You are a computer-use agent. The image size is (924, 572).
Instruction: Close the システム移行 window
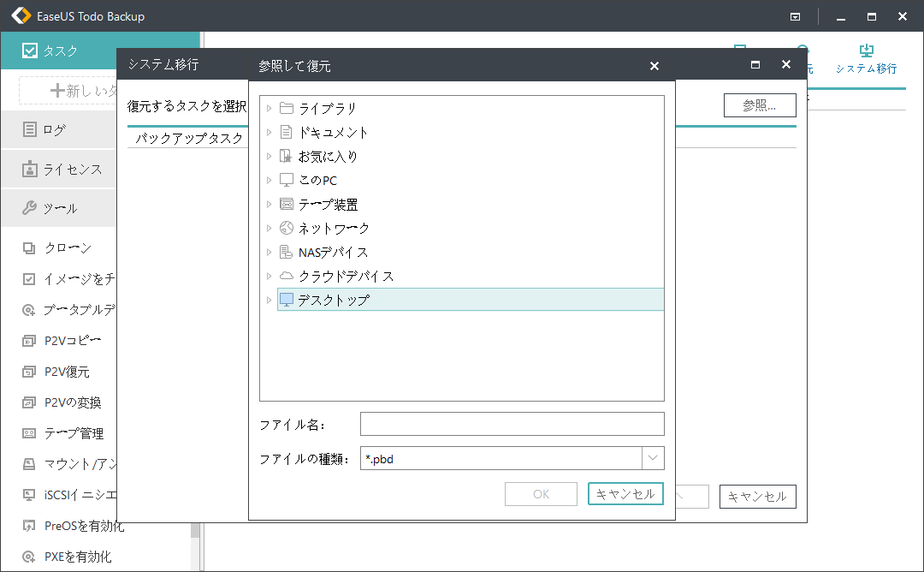click(x=786, y=64)
